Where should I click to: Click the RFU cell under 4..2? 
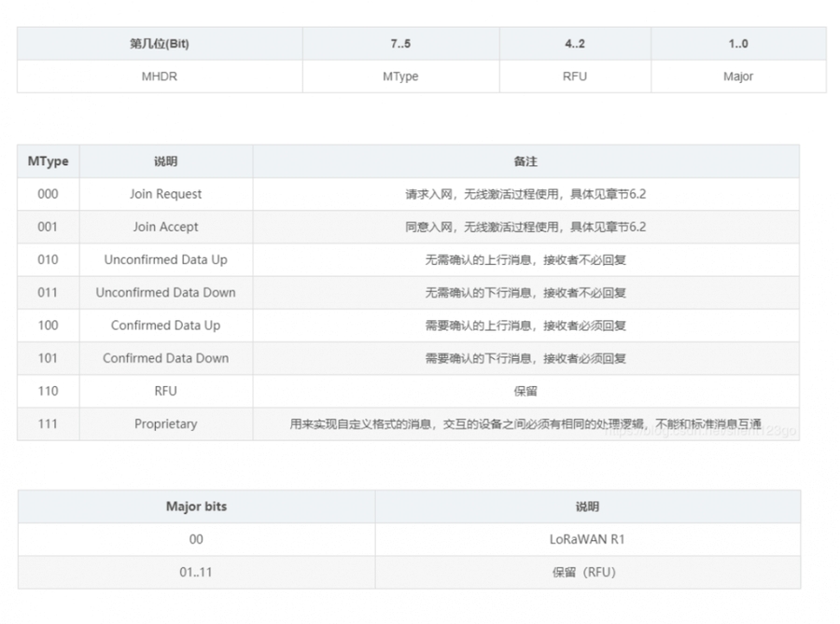click(x=575, y=76)
